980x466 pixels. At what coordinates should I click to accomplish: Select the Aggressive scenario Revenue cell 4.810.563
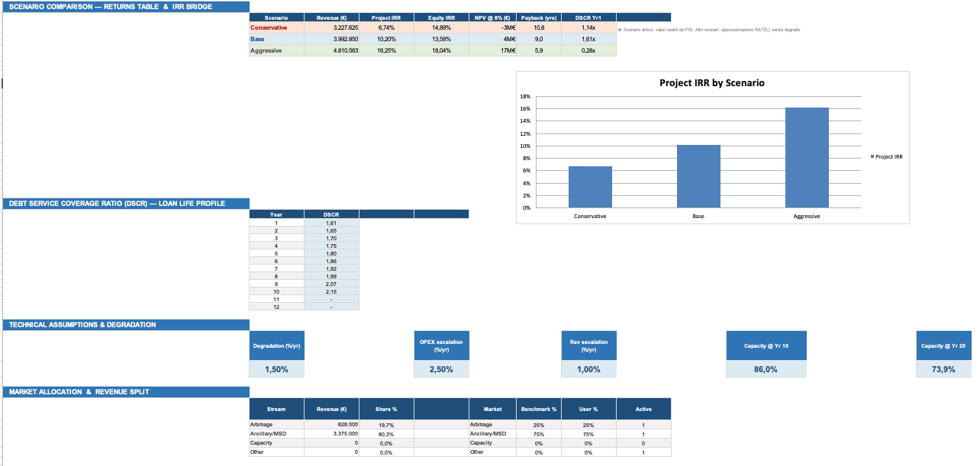[331, 50]
